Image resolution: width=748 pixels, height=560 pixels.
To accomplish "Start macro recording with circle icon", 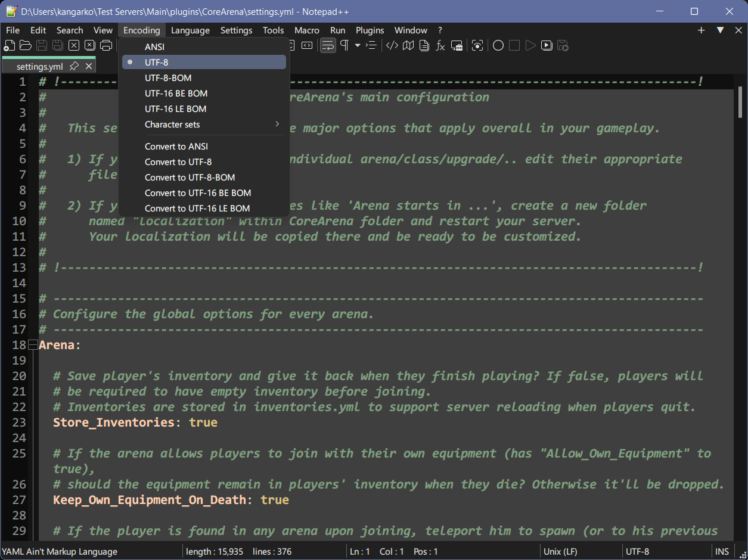I will click(x=498, y=45).
